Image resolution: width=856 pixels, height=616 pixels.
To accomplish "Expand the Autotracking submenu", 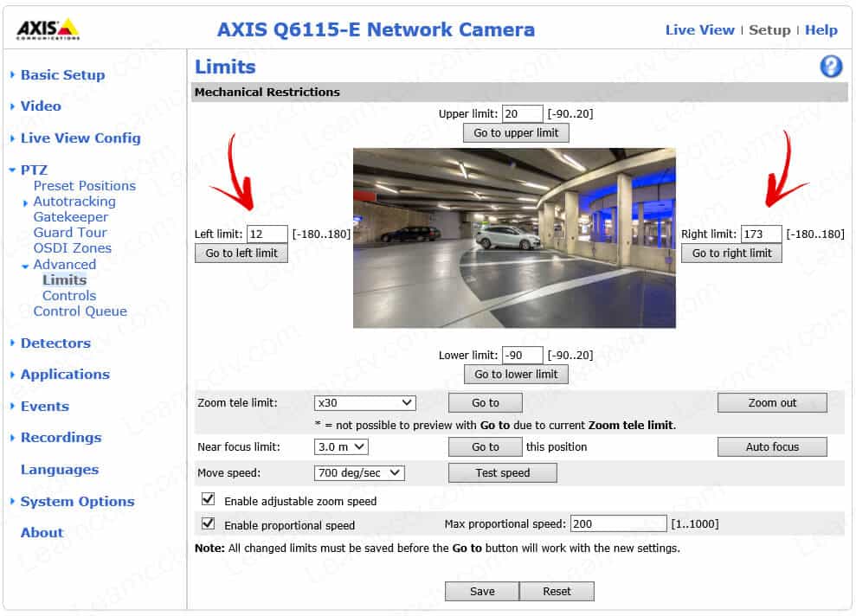I will [x=74, y=201].
